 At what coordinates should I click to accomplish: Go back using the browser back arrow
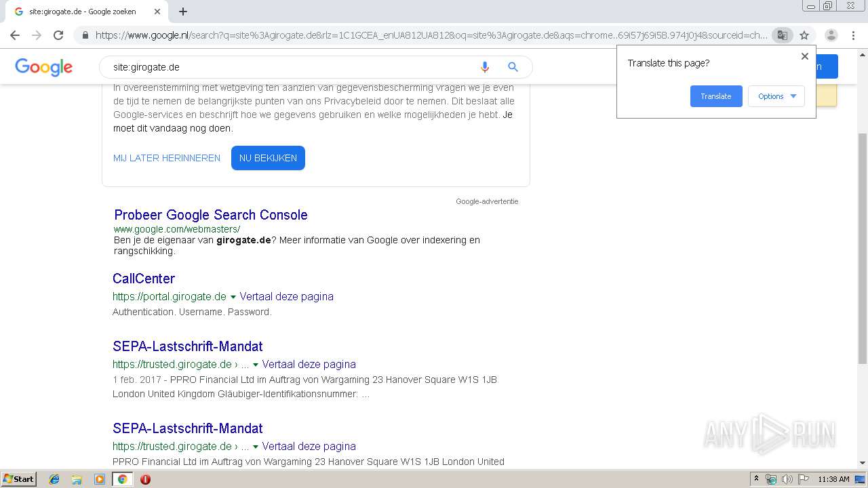15,35
